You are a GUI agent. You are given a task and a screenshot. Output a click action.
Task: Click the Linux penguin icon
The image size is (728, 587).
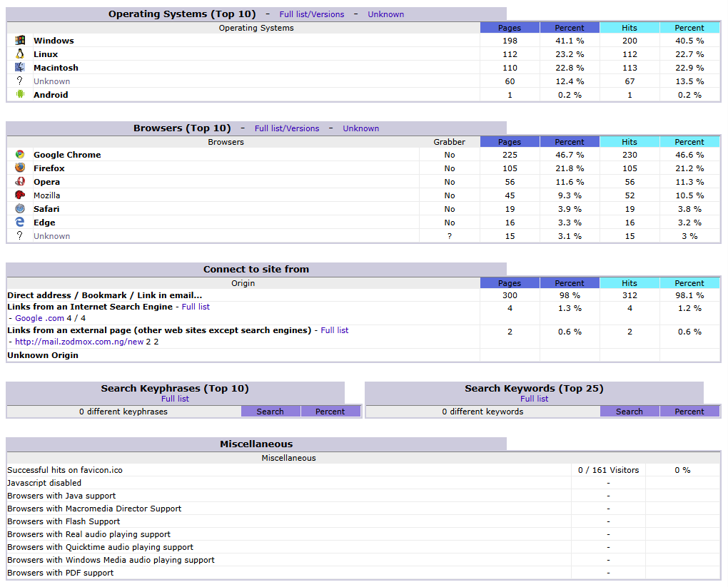point(20,54)
